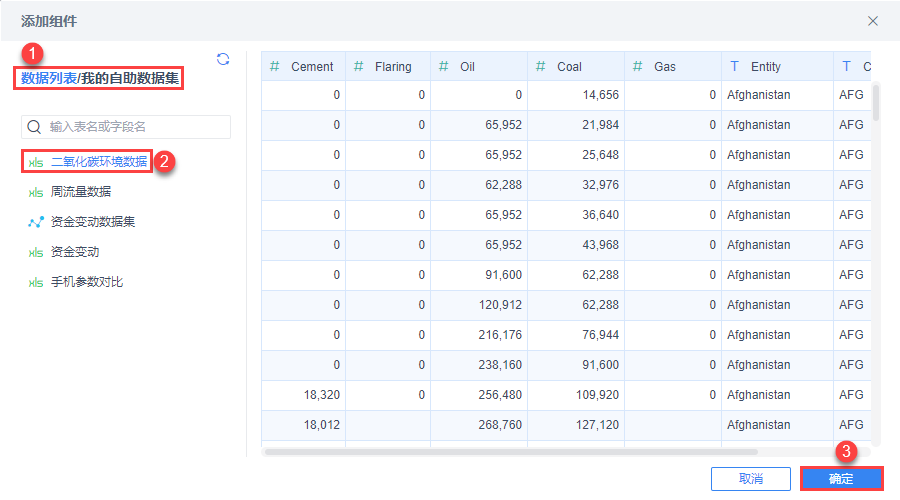900x500 pixels.
Task: Click the xls icon of 周流量数据
Action: coord(36,191)
